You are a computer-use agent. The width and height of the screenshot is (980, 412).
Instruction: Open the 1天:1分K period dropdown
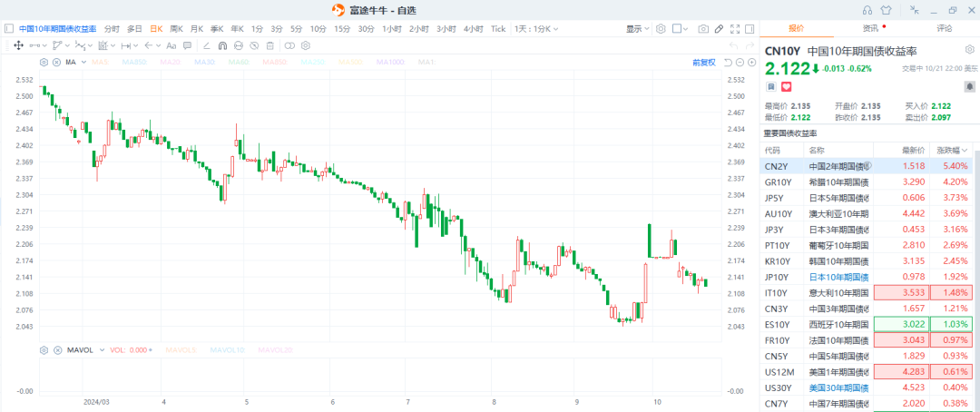click(534, 29)
